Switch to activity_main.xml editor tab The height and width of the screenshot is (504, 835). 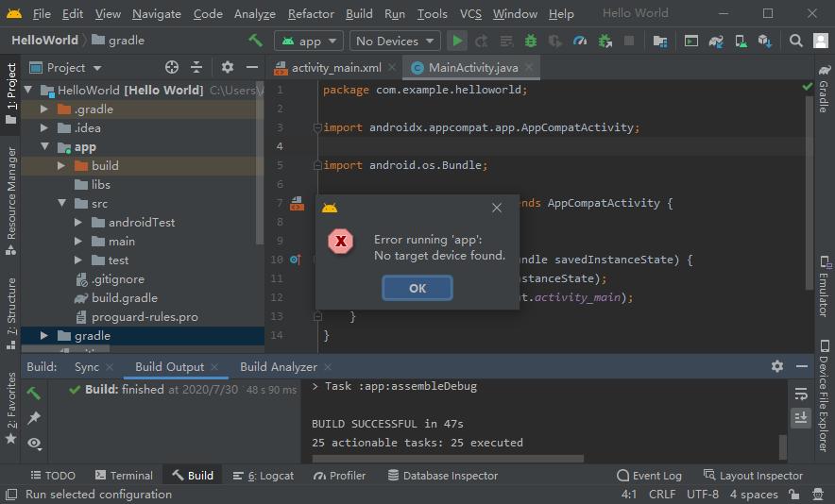336,68
